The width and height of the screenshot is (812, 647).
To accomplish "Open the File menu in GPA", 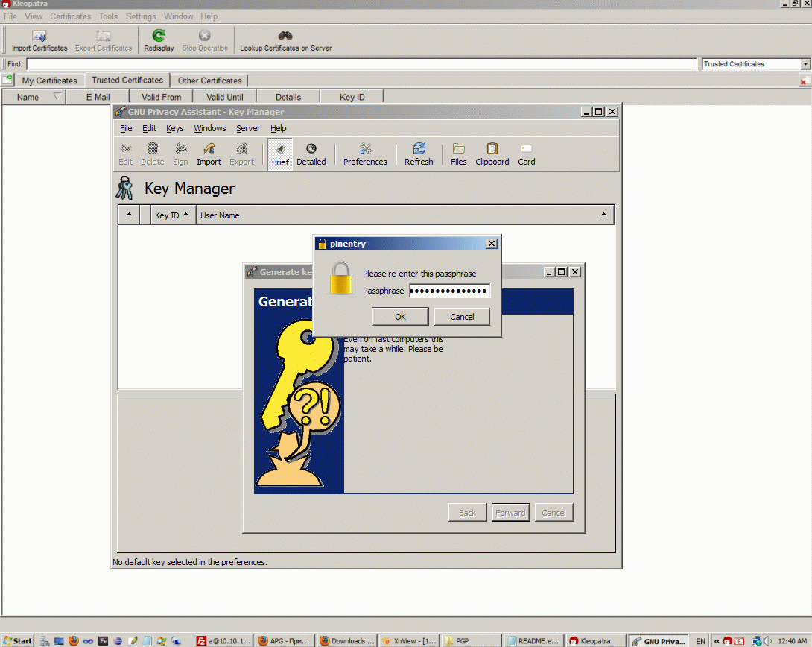I will [x=126, y=128].
